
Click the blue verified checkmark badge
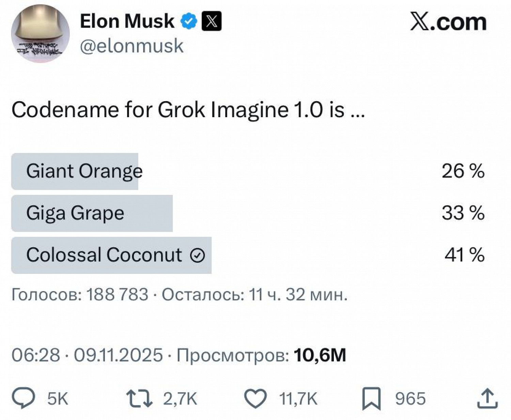(188, 21)
